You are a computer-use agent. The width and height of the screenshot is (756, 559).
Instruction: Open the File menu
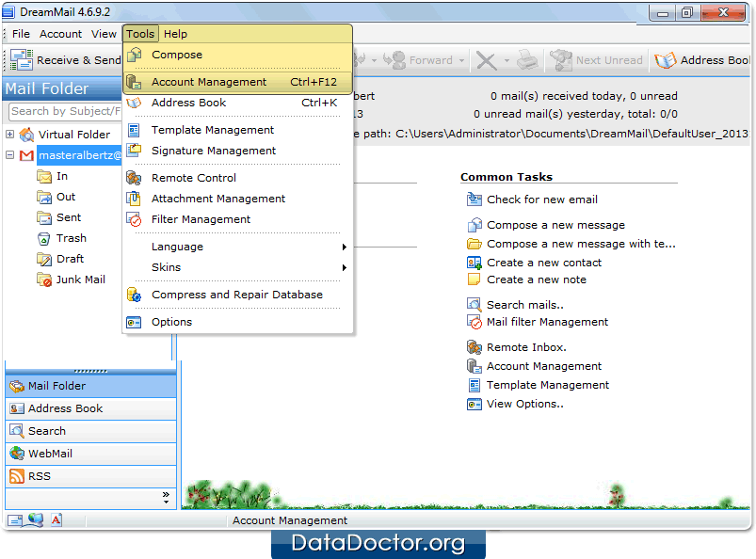[21, 34]
